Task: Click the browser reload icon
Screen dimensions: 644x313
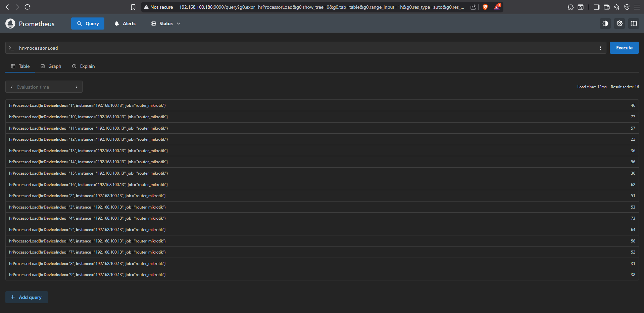Action: pos(28,7)
